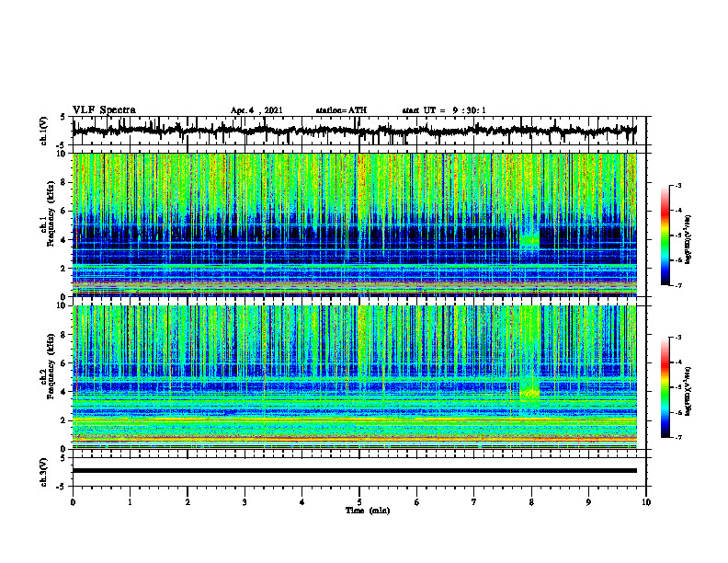The height and width of the screenshot is (563, 728).
Task: Click the date 'Apr. 4, 2021'
Action: [x=256, y=110]
